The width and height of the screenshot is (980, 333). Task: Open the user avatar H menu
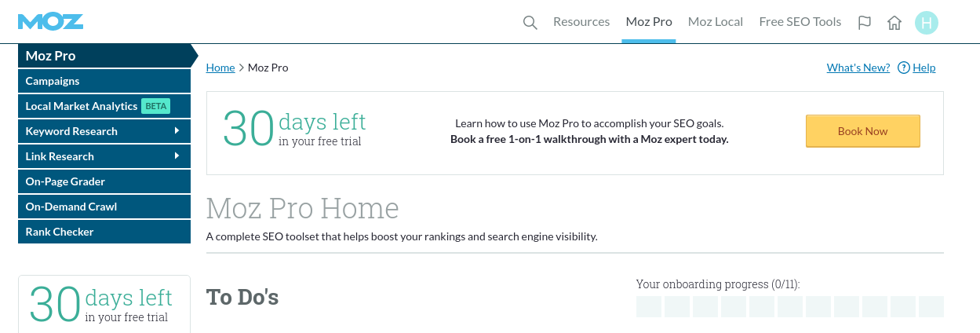[927, 23]
